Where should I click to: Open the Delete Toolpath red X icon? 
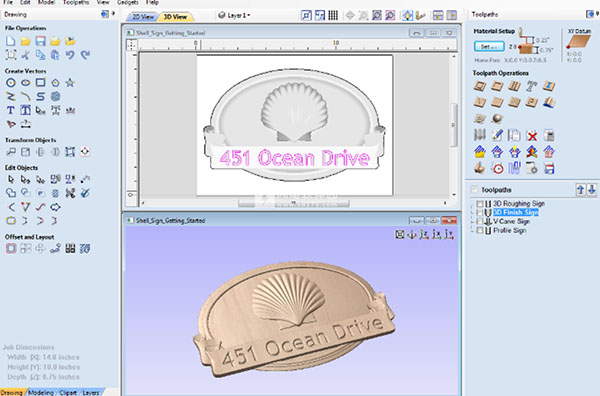pyautogui.click(x=532, y=135)
